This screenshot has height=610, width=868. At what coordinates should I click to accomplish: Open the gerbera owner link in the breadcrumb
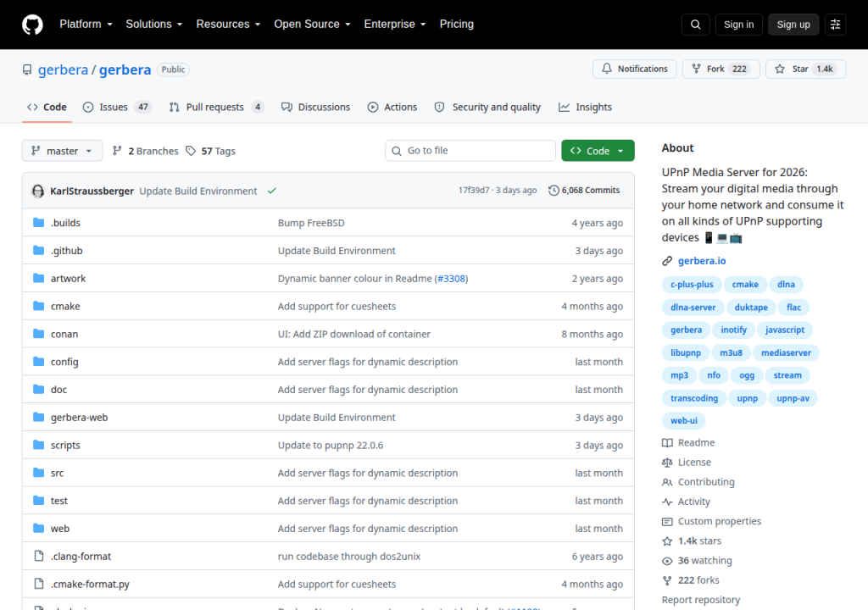63,69
